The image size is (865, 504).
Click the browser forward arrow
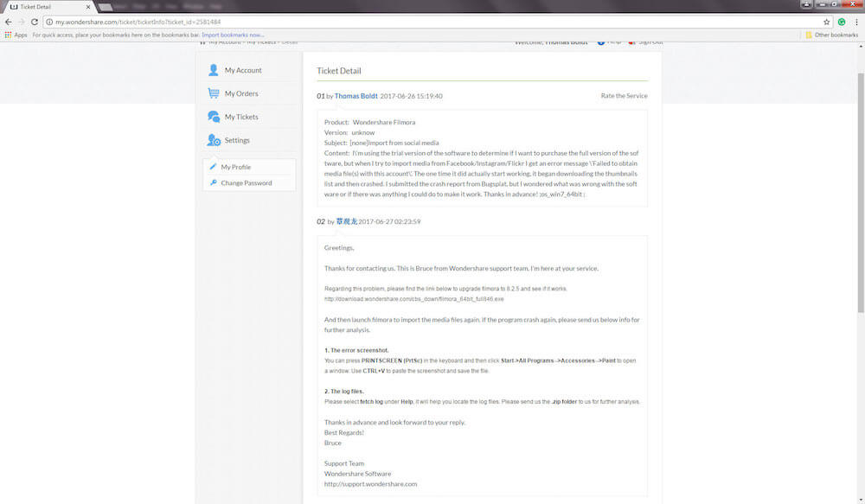point(22,22)
